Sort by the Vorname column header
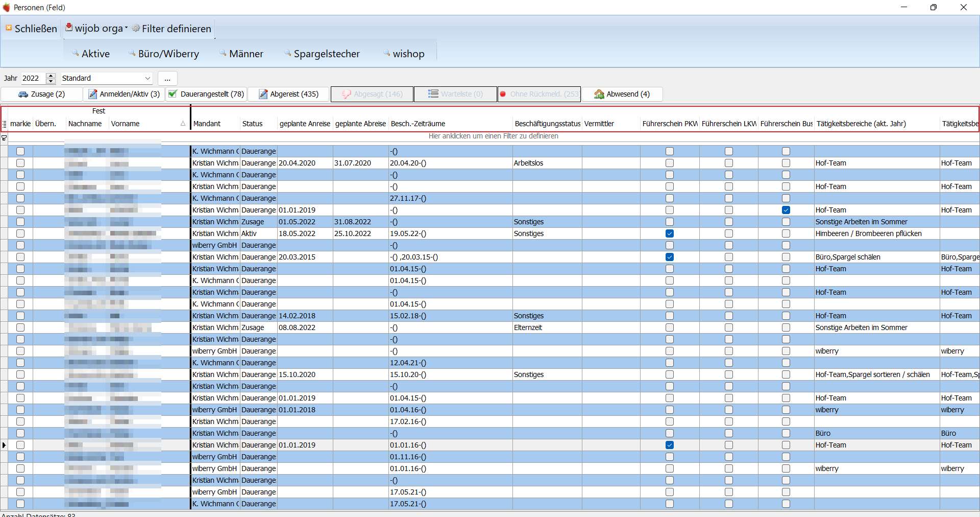This screenshot has width=980, height=517. point(148,124)
